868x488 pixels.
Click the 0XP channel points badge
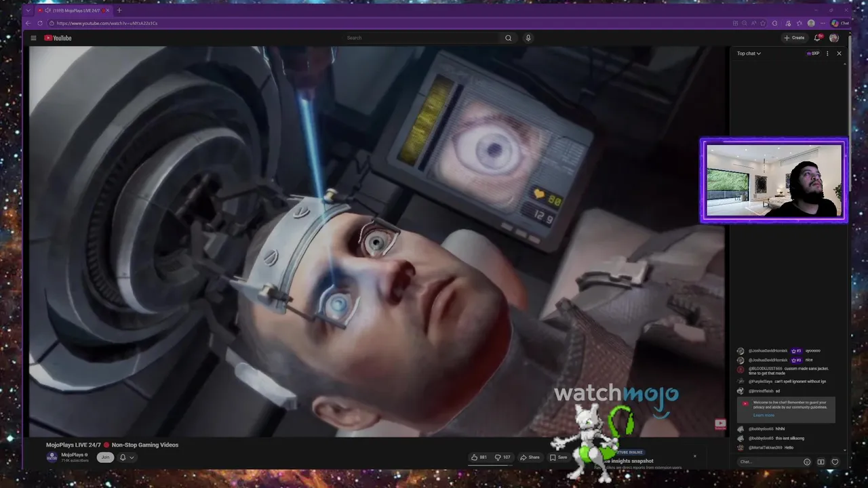[x=812, y=54]
